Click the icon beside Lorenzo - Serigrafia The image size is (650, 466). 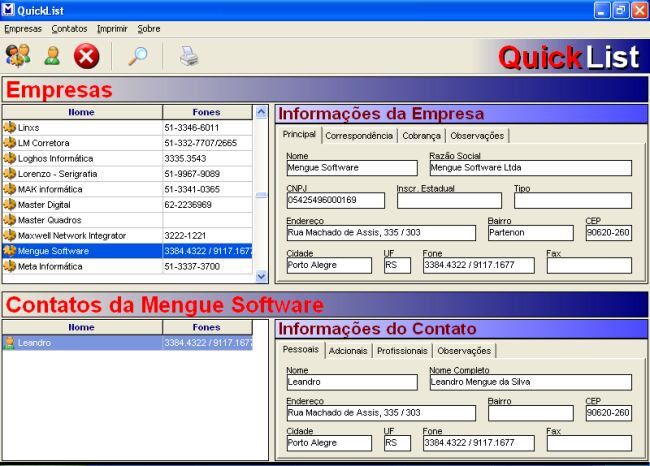coord(10,173)
